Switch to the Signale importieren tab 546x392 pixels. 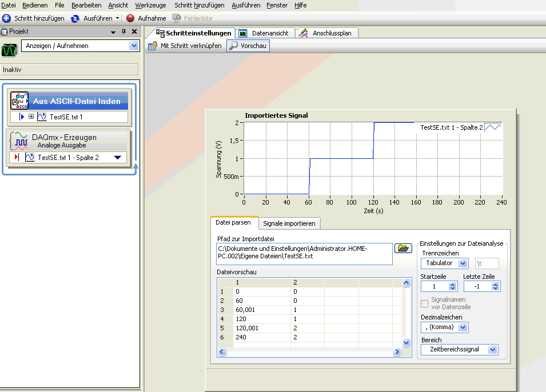pos(289,223)
